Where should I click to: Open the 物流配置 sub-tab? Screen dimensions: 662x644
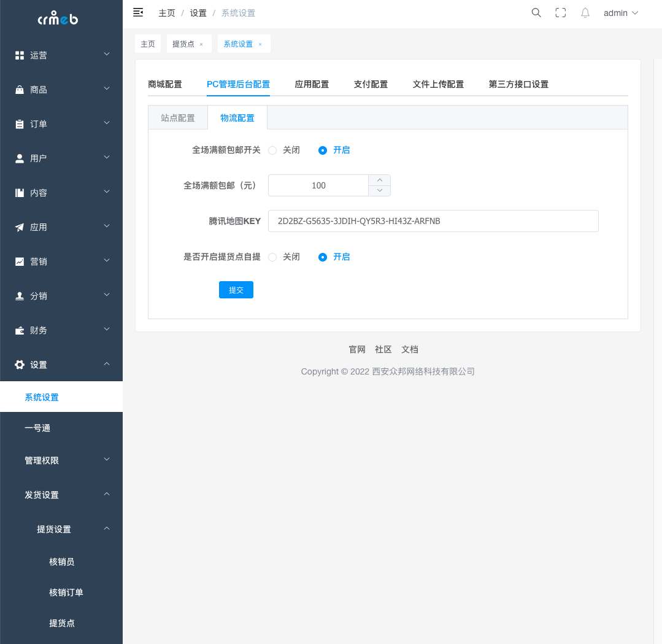[237, 118]
